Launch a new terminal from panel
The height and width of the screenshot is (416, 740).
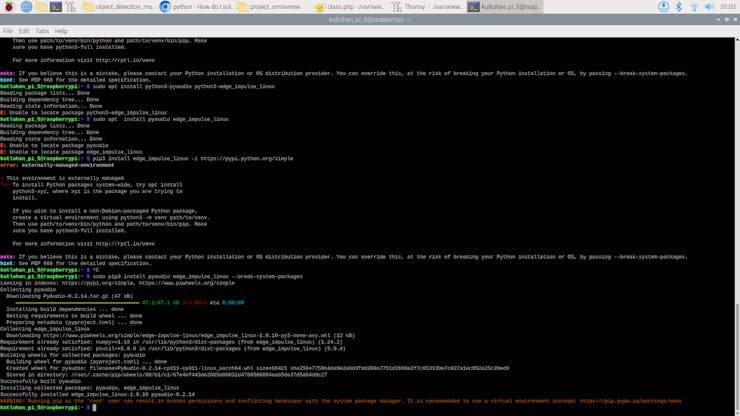[x=56, y=7]
